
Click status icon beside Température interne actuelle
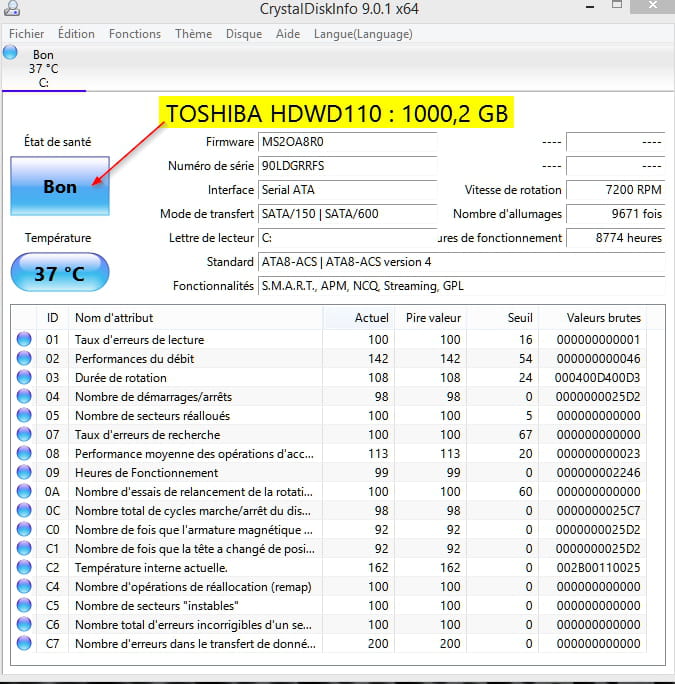(24, 568)
